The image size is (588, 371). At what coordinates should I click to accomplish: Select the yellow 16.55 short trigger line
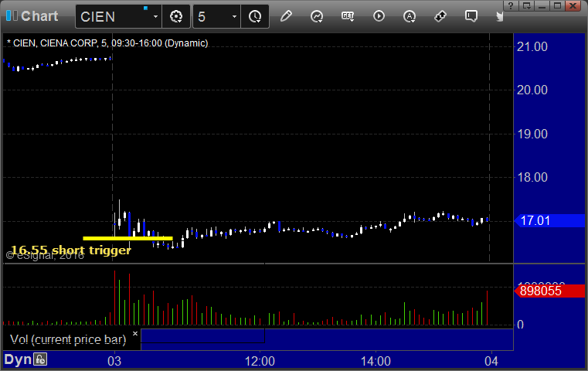[127, 237]
